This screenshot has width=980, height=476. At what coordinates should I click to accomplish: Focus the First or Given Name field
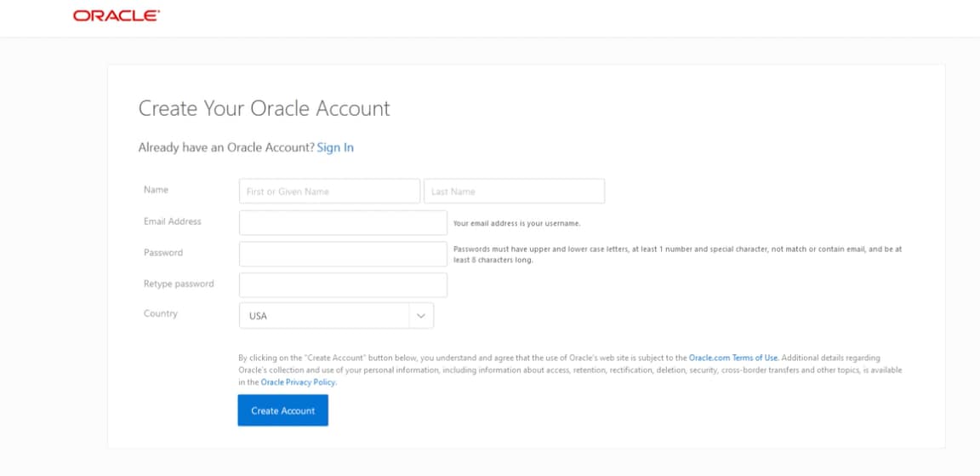point(329,191)
